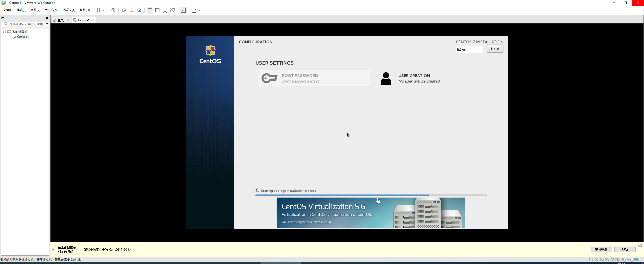Open the library search filter dropdown

click(x=47, y=24)
